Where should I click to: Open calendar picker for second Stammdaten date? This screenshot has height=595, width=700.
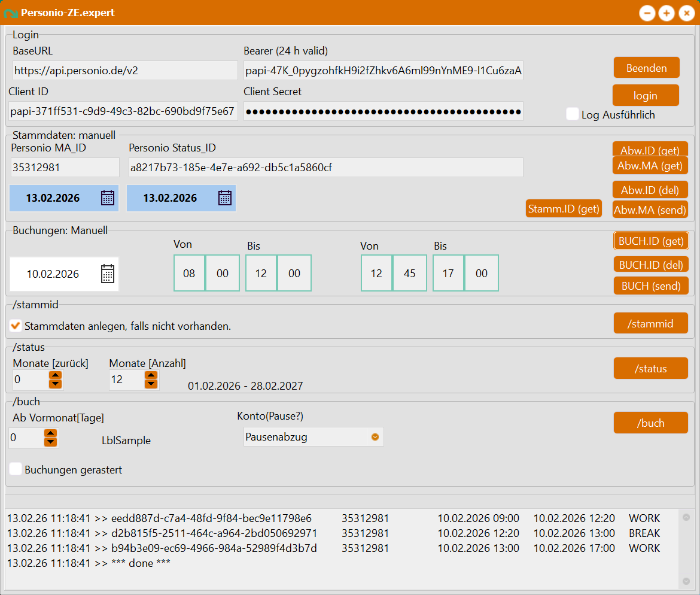pyautogui.click(x=224, y=198)
